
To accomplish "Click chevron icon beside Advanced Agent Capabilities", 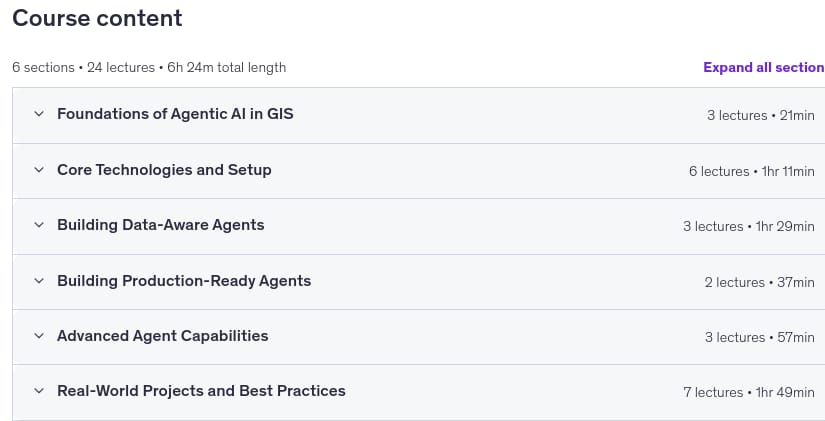I will (39, 336).
